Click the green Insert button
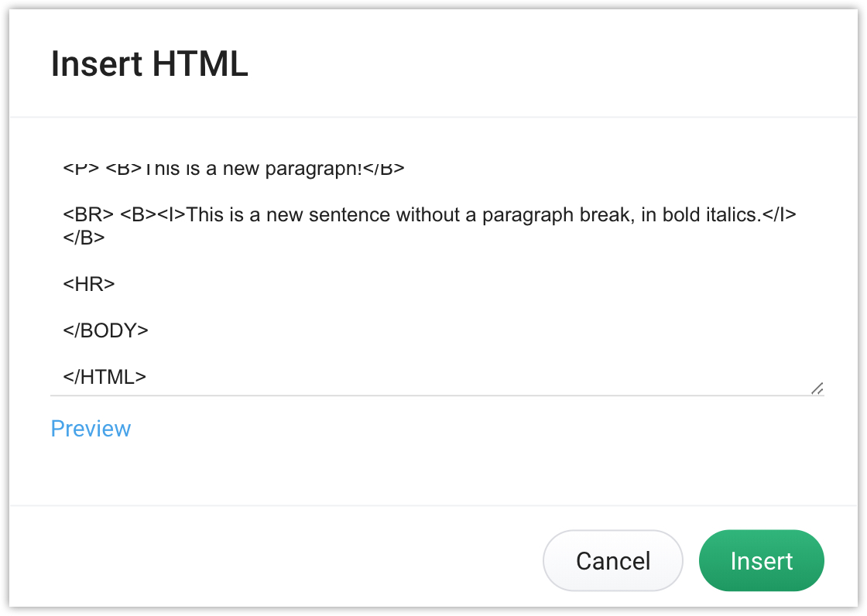867x616 pixels. [762, 561]
